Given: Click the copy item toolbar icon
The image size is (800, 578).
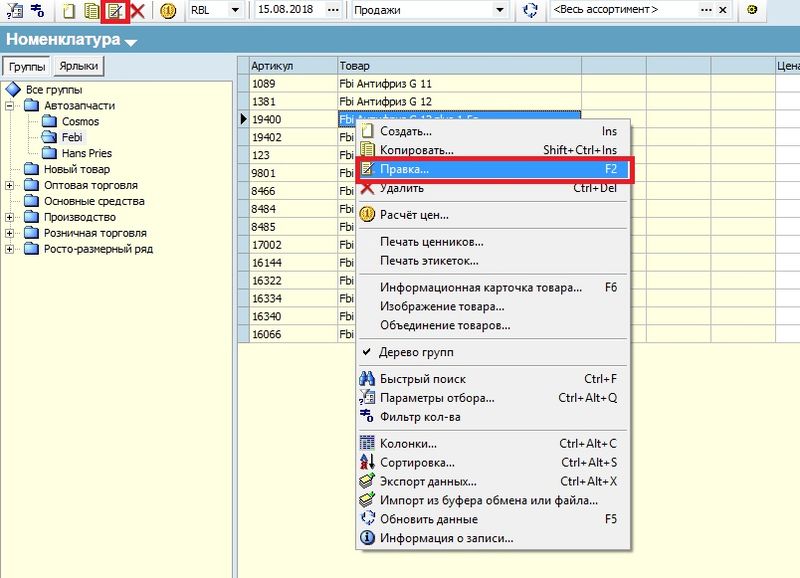Looking at the screenshot, I should [92, 10].
